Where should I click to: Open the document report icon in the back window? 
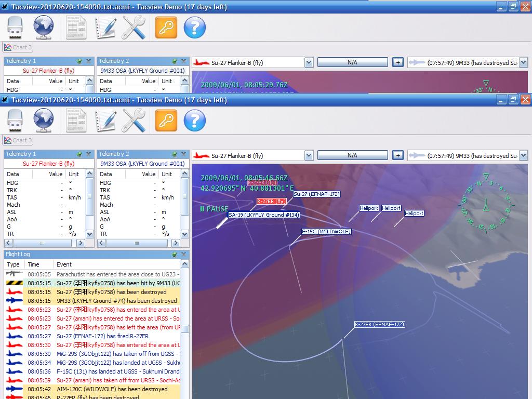tap(76, 27)
